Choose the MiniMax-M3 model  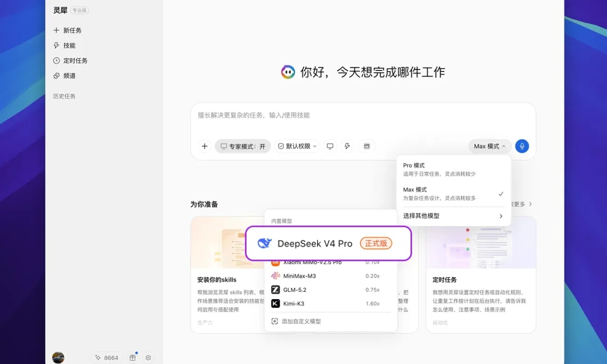pyautogui.click(x=331, y=276)
